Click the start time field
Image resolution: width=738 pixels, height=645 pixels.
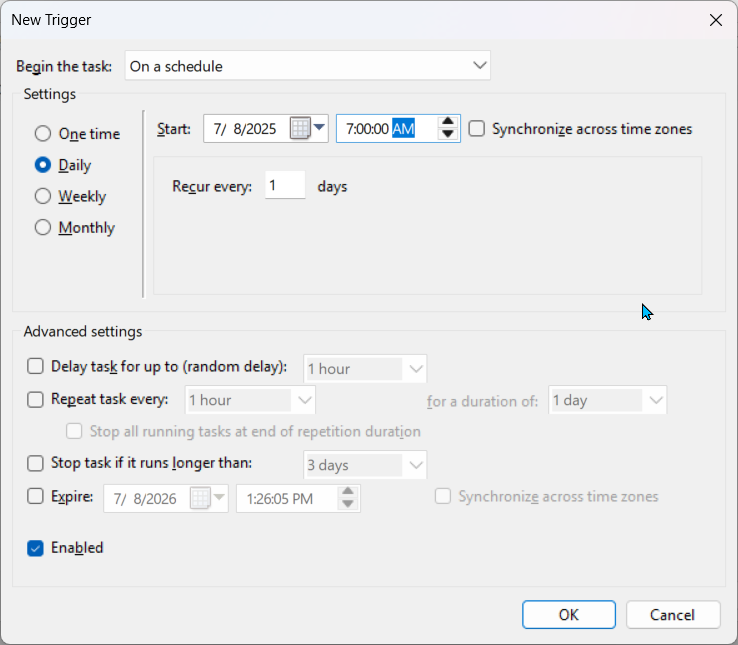[x=367, y=129]
